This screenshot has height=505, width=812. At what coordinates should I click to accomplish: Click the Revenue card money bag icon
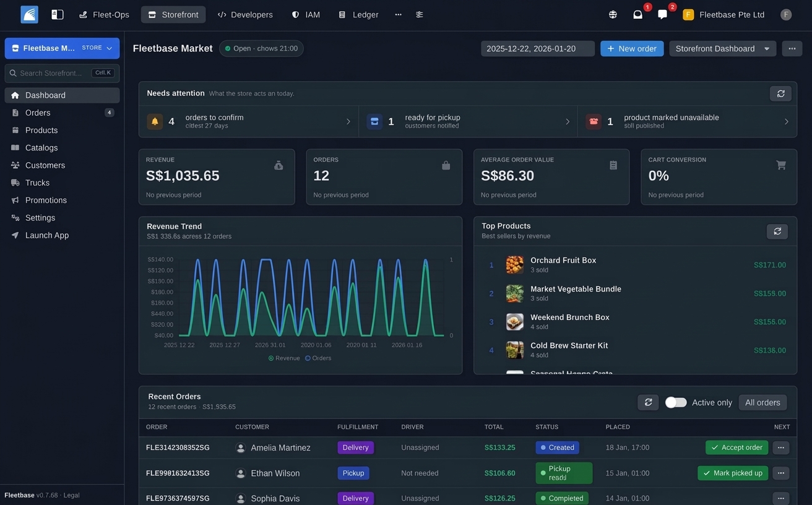279,165
